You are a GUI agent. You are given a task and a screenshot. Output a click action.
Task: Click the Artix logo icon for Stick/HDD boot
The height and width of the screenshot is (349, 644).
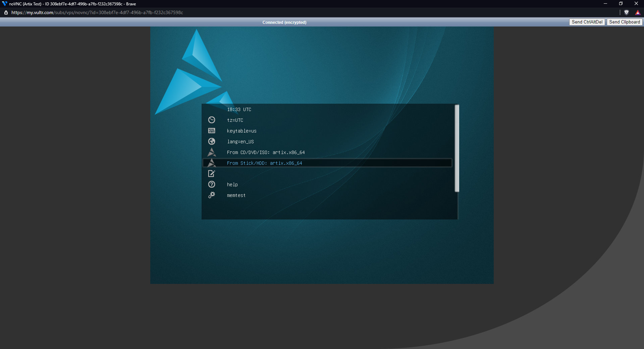[x=212, y=163]
